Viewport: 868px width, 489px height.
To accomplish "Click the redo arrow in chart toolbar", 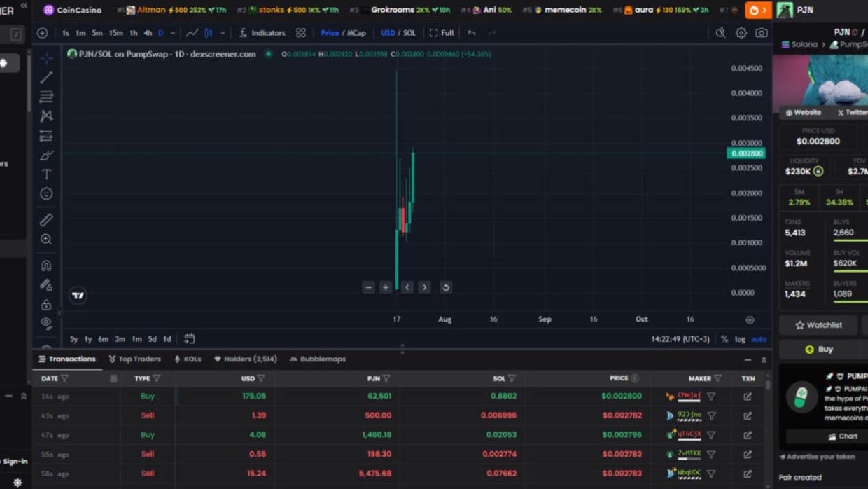I will 492,33.
